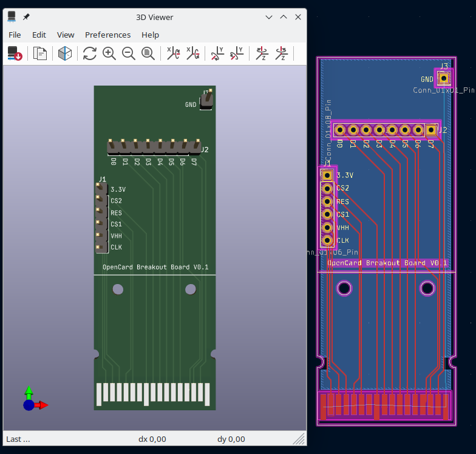Click the 'Conn_01x01_Pin' label in PCB editor
The image size is (476, 454).
coord(443,90)
